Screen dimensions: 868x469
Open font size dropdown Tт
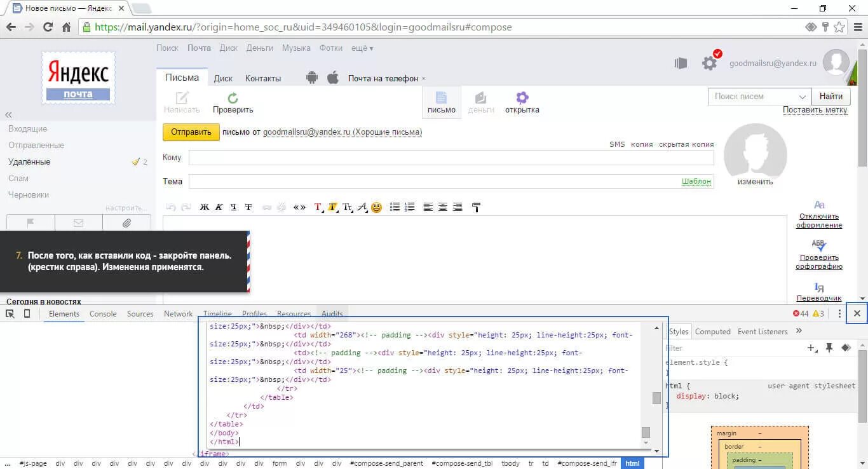coord(348,207)
